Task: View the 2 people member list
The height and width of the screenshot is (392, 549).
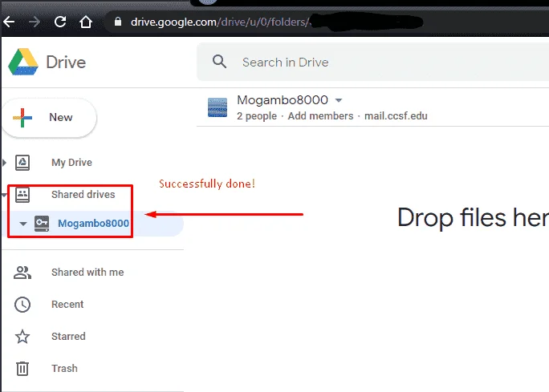Action: [257, 116]
